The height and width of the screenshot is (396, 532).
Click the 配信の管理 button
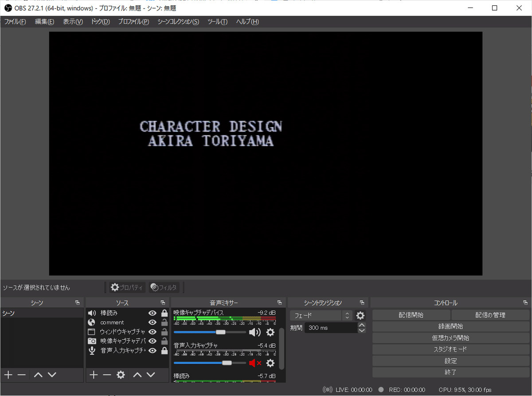pos(490,315)
